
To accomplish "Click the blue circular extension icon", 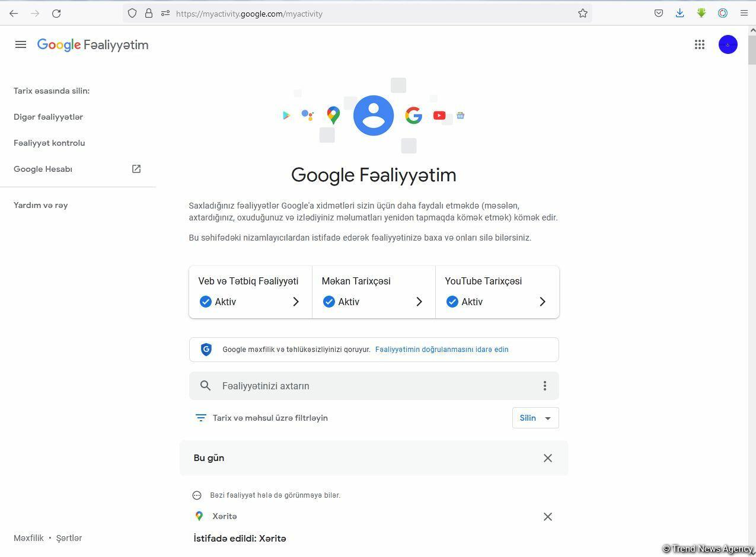I will (723, 13).
